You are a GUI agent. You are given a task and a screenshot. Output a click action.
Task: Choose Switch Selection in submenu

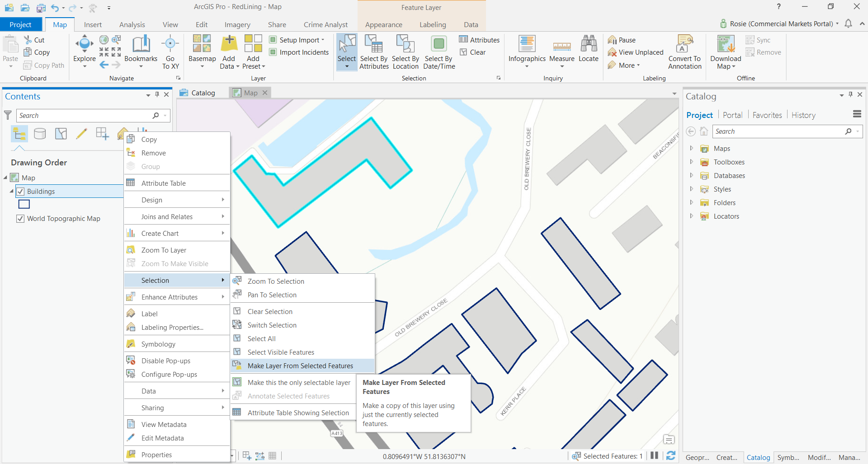point(302,325)
